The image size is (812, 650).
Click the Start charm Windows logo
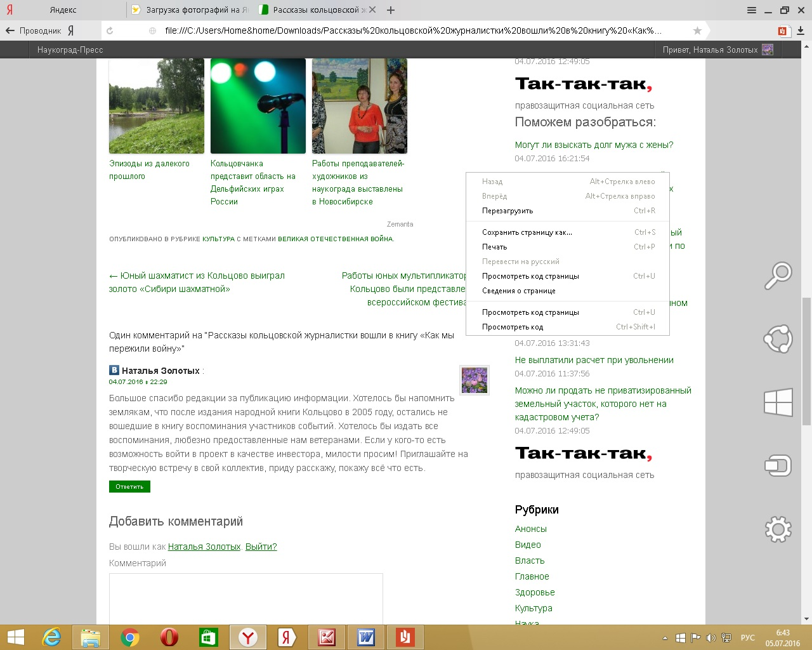778,402
